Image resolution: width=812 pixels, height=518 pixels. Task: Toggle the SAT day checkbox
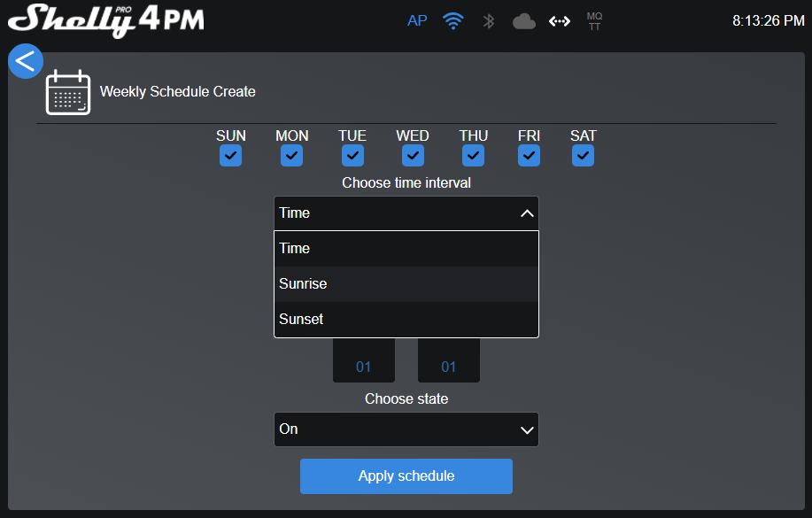[x=583, y=156]
